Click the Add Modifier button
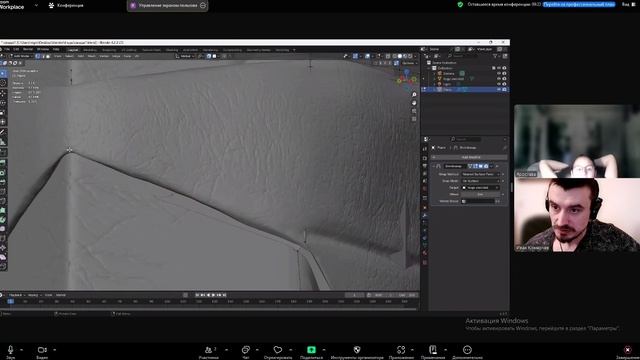This screenshot has height=360, width=640. tap(470, 157)
